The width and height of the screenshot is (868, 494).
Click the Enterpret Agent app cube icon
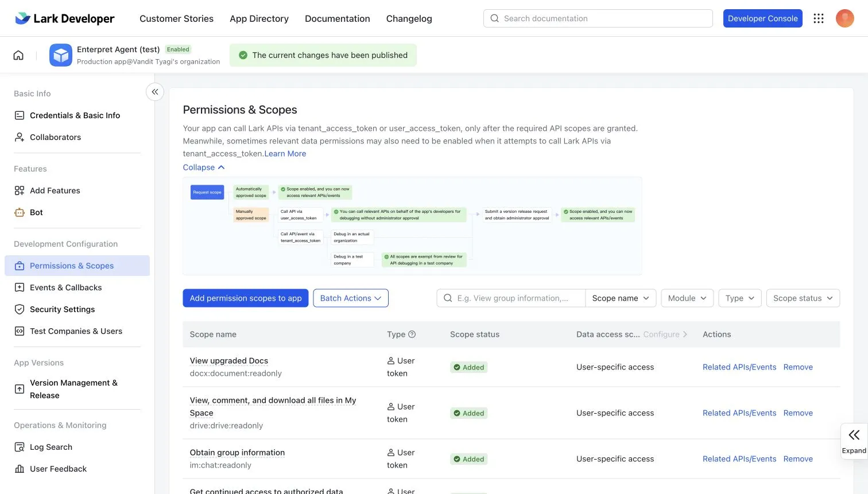[x=61, y=55]
